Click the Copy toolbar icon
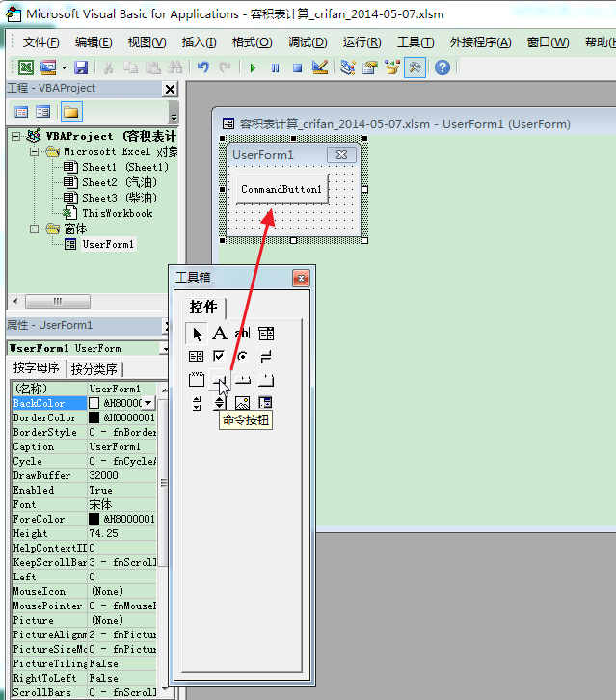 [x=130, y=67]
